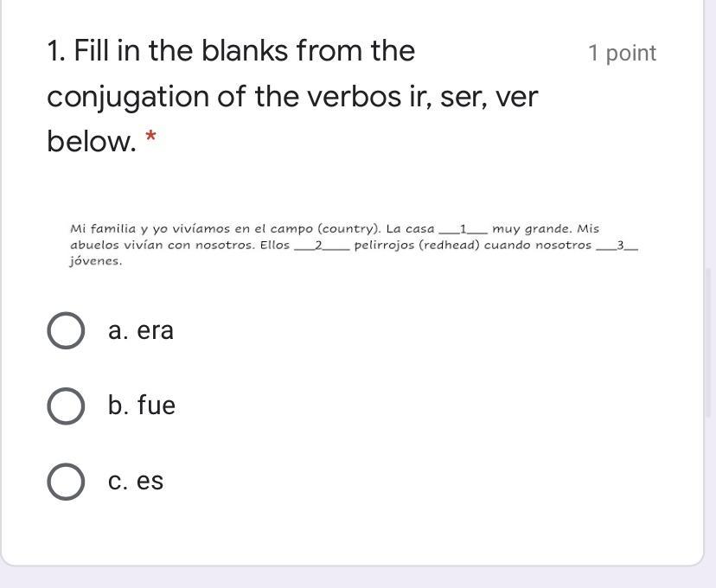The image size is (716, 588).
Task: Click the 'c. es' option label
Action: click(136, 481)
